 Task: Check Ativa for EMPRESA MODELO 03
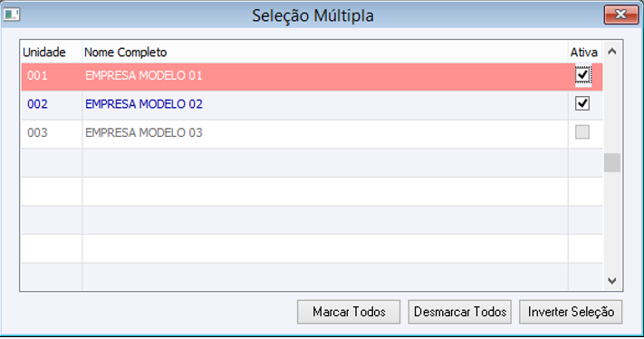point(582,132)
